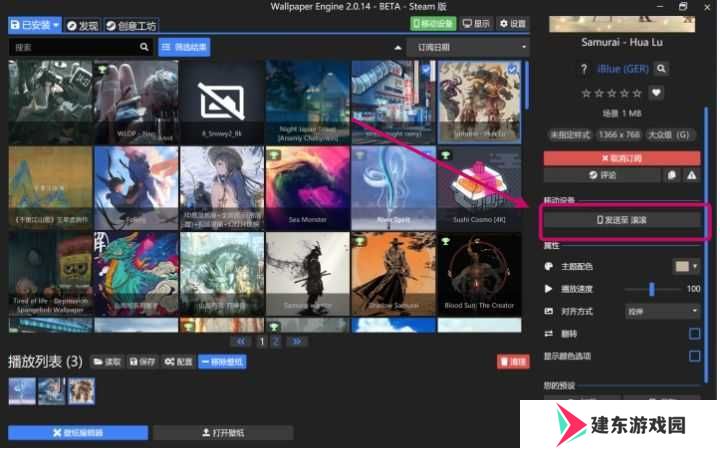This screenshot has height=450, width=720.
Task: Select the green dragon wallpaper thumbnail
Action: coord(136,274)
